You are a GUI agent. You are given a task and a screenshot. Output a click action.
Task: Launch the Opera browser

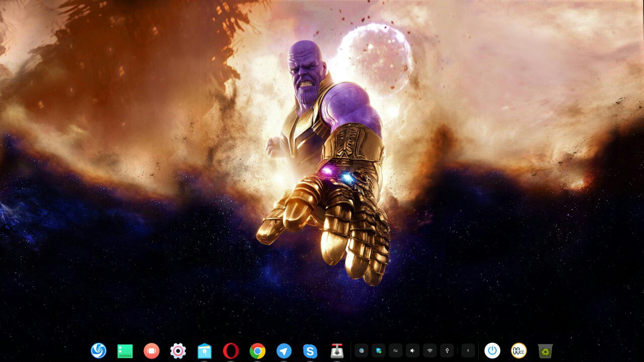pyautogui.click(x=231, y=350)
